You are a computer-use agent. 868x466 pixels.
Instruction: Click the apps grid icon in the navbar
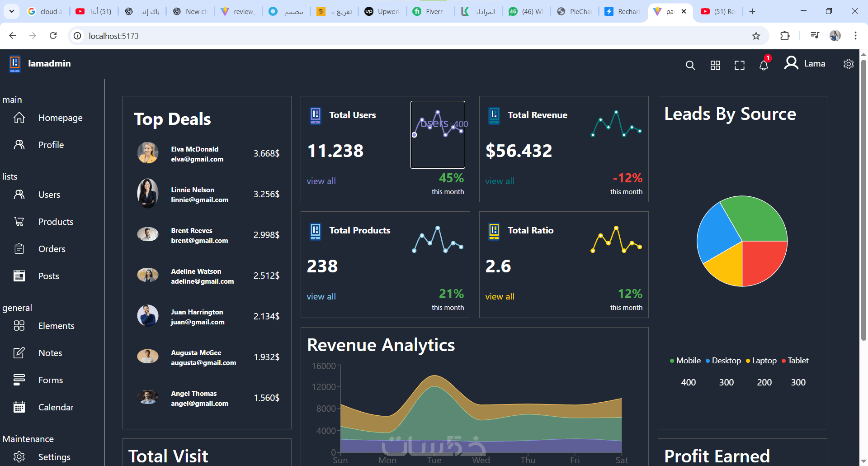point(715,65)
